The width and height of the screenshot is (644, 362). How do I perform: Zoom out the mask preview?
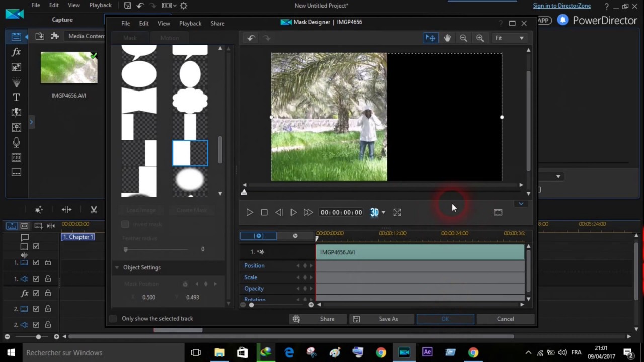click(x=463, y=38)
